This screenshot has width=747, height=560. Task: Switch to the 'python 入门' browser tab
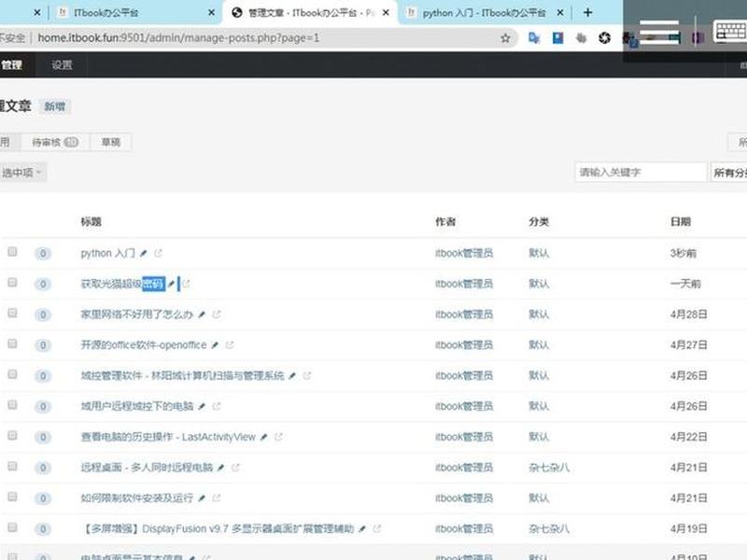point(484,13)
